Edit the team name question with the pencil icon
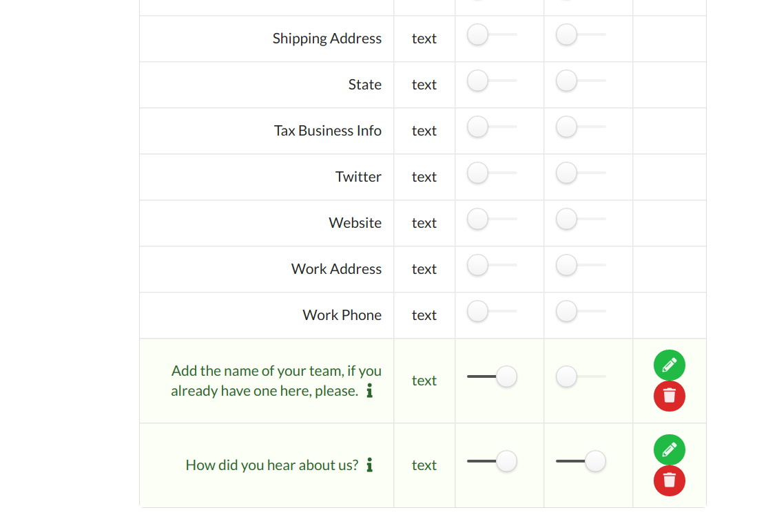 pos(669,365)
